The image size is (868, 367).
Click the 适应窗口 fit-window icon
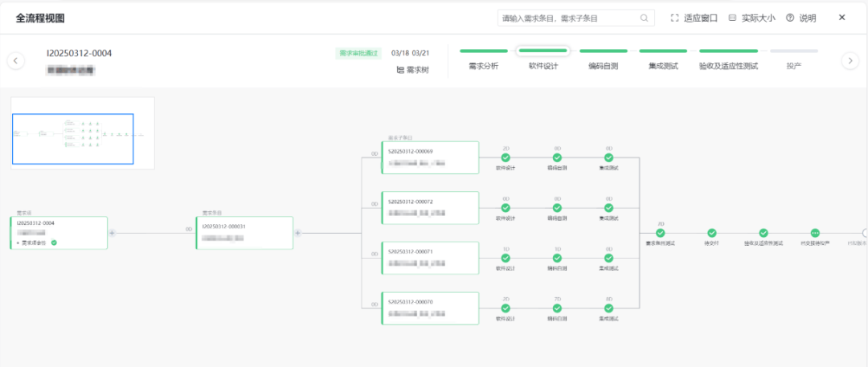point(674,18)
